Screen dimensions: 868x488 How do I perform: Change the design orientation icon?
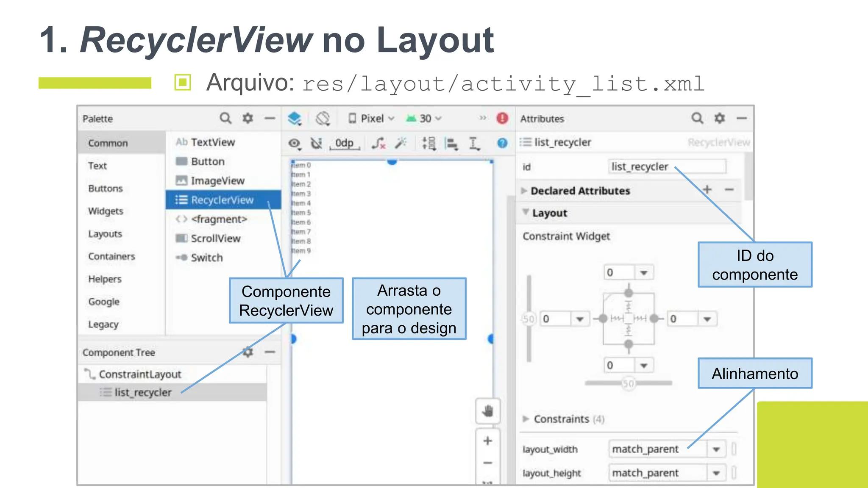[x=323, y=119]
